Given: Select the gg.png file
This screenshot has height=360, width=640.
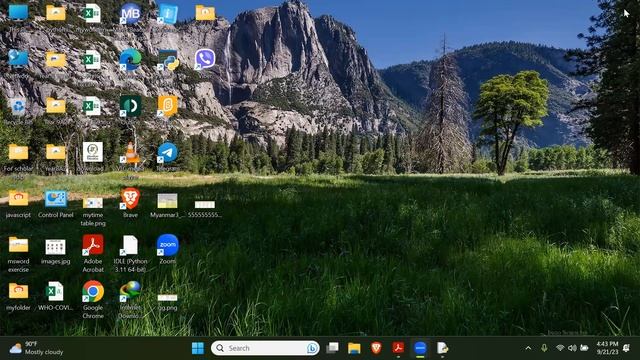Looking at the screenshot, I should point(167,297).
